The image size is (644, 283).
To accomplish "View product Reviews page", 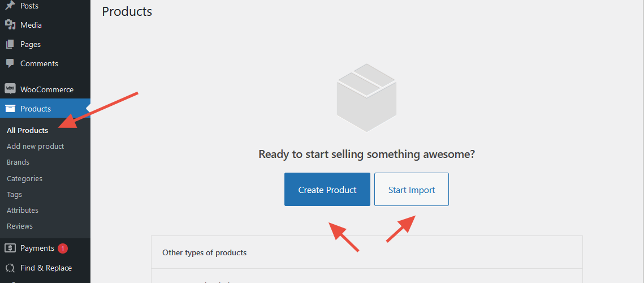I will click(x=20, y=226).
